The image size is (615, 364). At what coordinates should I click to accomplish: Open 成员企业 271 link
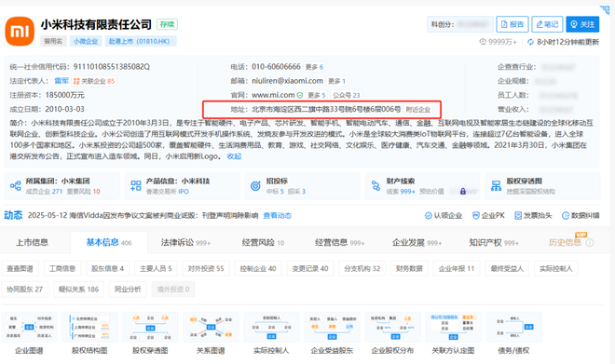(x=44, y=192)
